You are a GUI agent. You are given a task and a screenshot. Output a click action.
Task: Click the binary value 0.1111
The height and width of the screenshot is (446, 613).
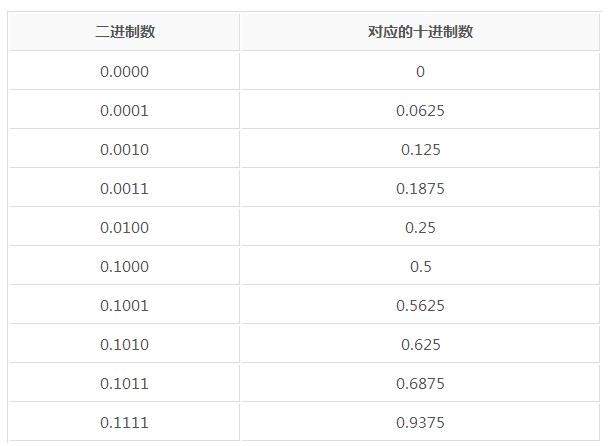(125, 422)
